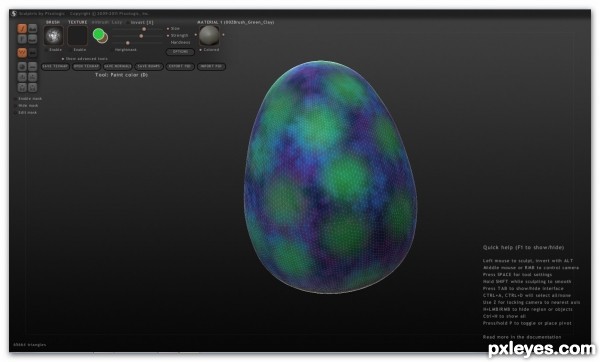Image resolution: width=600 pixels, height=362 pixels.
Task: Tick Enable checkbox under TEXTURE
Action: 71,50
